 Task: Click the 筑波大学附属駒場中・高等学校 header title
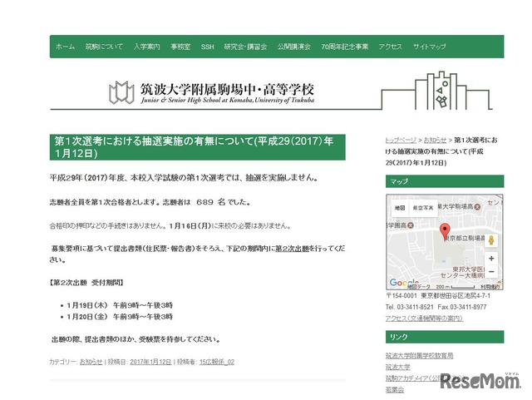[227, 89]
